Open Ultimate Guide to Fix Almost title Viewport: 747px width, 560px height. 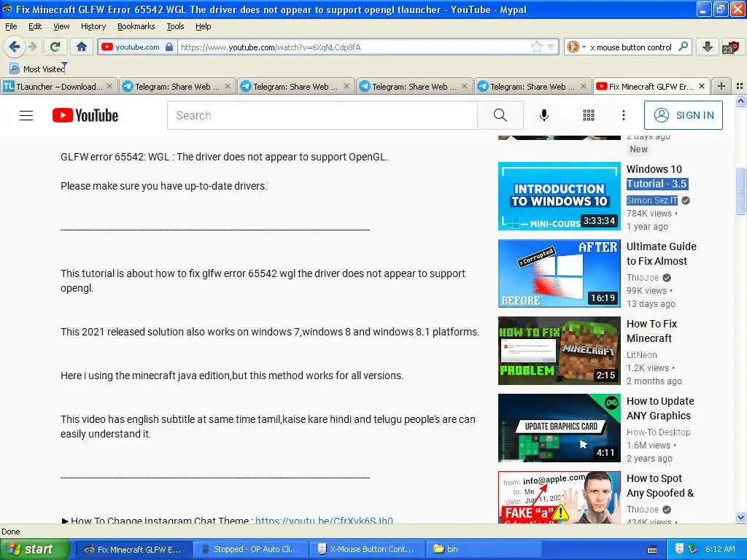661,254
